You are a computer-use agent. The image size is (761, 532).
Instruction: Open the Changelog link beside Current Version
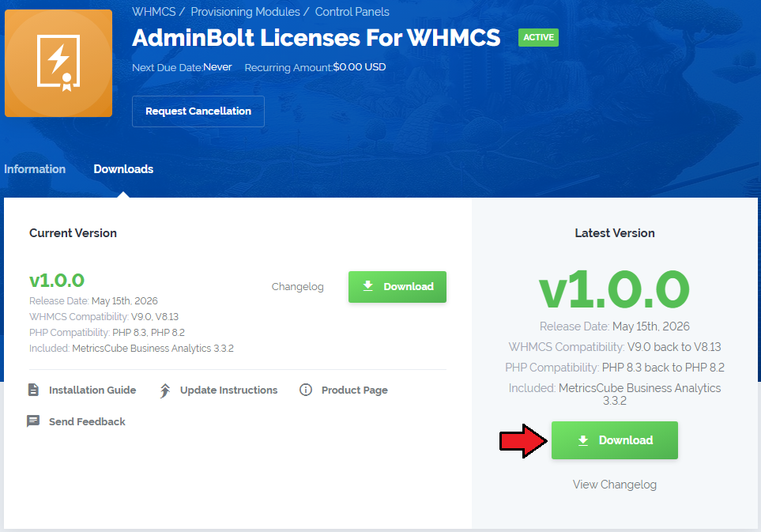(x=297, y=287)
